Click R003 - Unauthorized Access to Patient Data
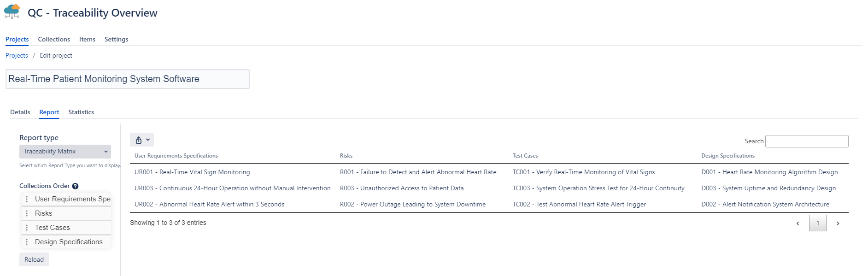Screen dimensions: 868x276 pos(402,188)
